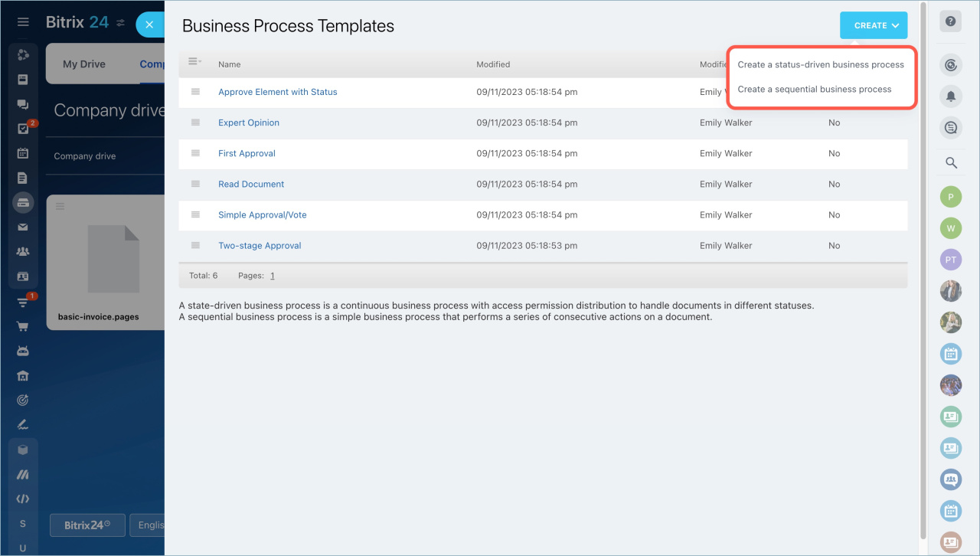Select Create a status-driven business process
The height and width of the screenshot is (556, 980).
(821, 65)
